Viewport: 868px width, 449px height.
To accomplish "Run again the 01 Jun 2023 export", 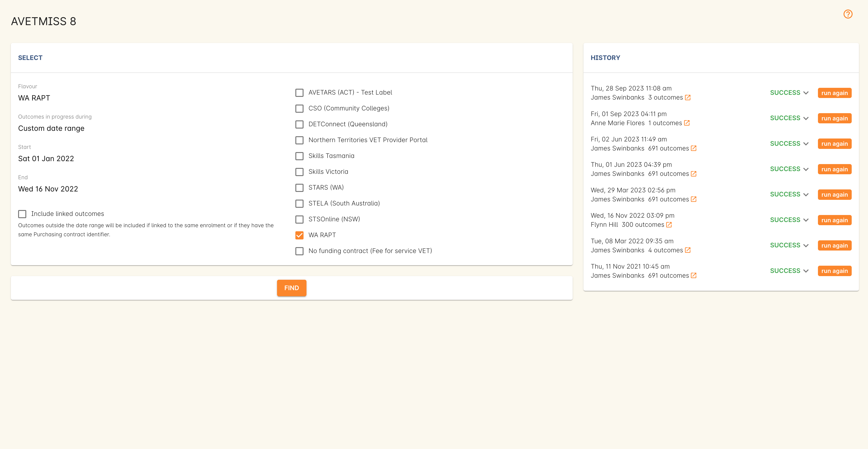I will tap(834, 169).
